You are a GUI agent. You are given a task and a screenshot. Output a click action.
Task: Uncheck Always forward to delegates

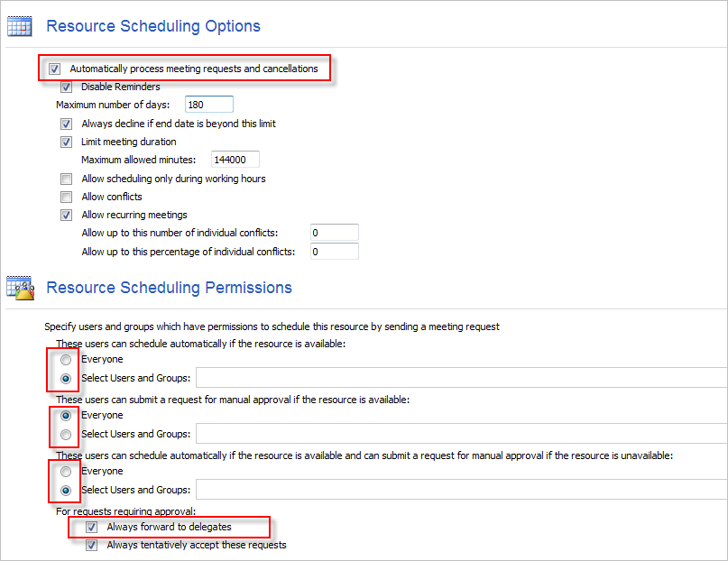point(92,527)
